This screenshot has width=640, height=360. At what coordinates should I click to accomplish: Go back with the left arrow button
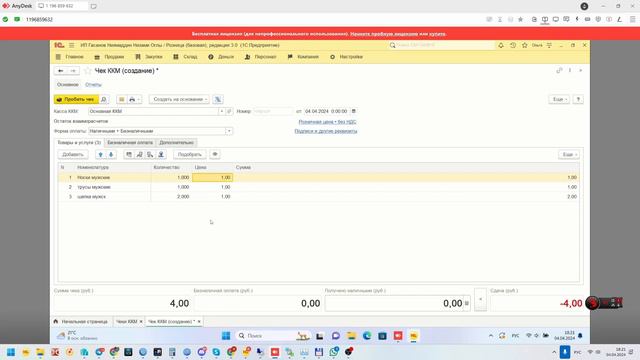(60, 71)
